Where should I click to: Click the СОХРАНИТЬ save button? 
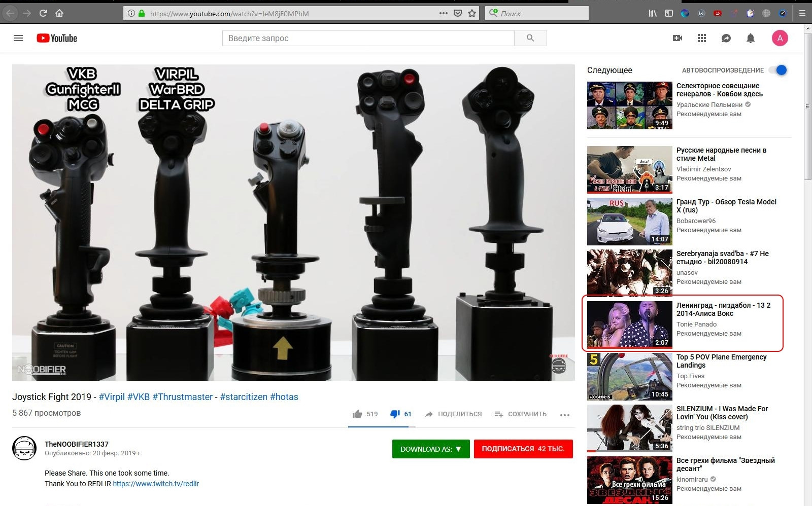click(521, 414)
